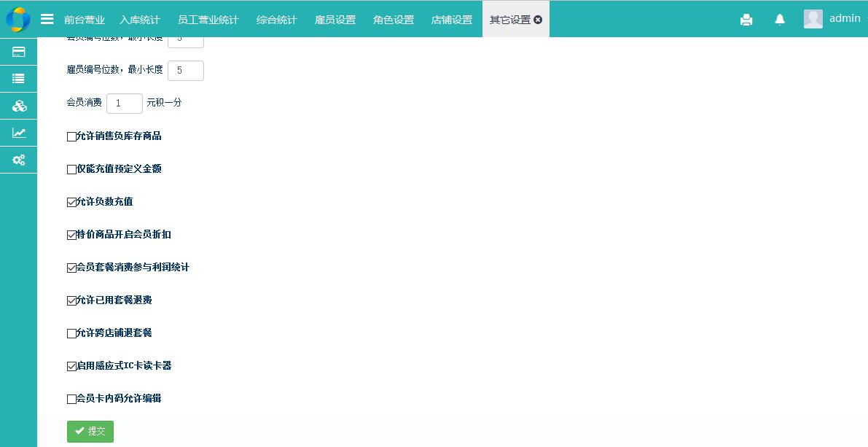Click the stacked cubes sidebar icon
868x447 pixels.
[x=19, y=106]
